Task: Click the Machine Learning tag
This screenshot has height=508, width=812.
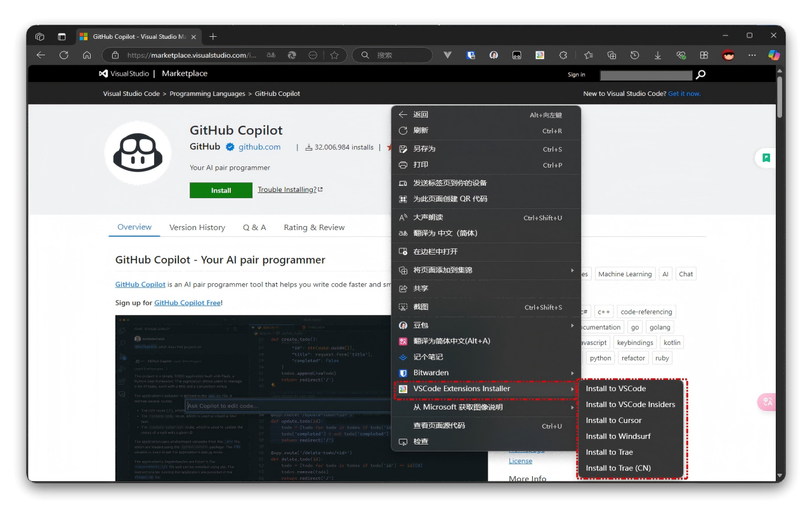Action: tap(625, 274)
